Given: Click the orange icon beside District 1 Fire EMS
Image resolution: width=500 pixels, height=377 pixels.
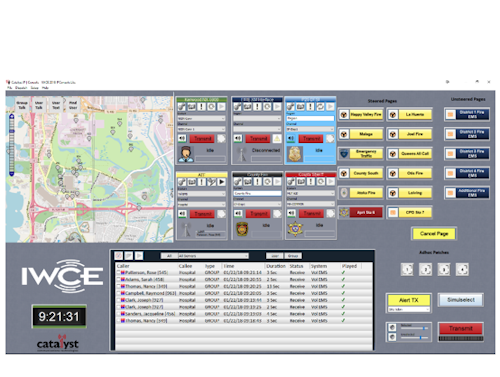Looking at the screenshot, I should click(x=450, y=115).
